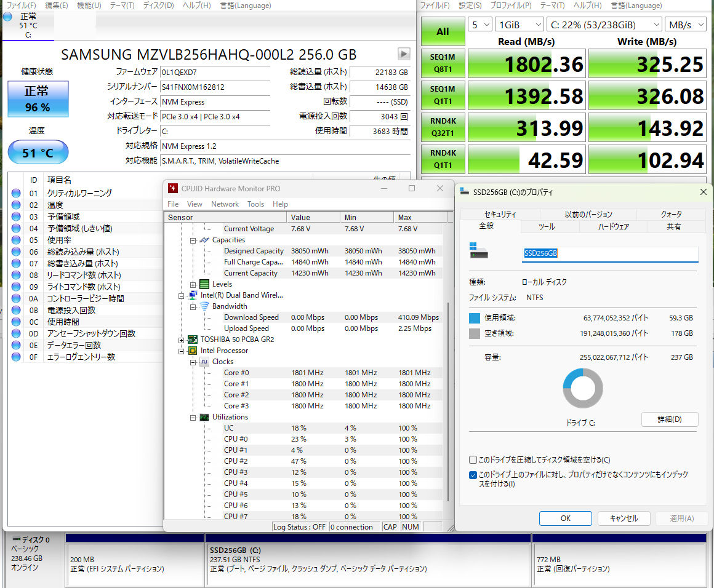
Task: Click the TOSHIBA 50 PCBA GR2 motherboard icon
Action: click(x=193, y=340)
